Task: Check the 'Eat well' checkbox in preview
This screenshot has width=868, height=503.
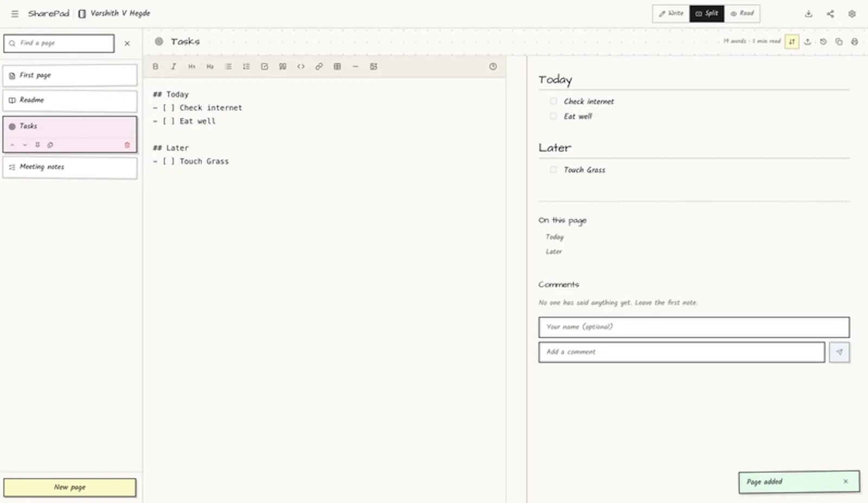Action: pyautogui.click(x=553, y=115)
